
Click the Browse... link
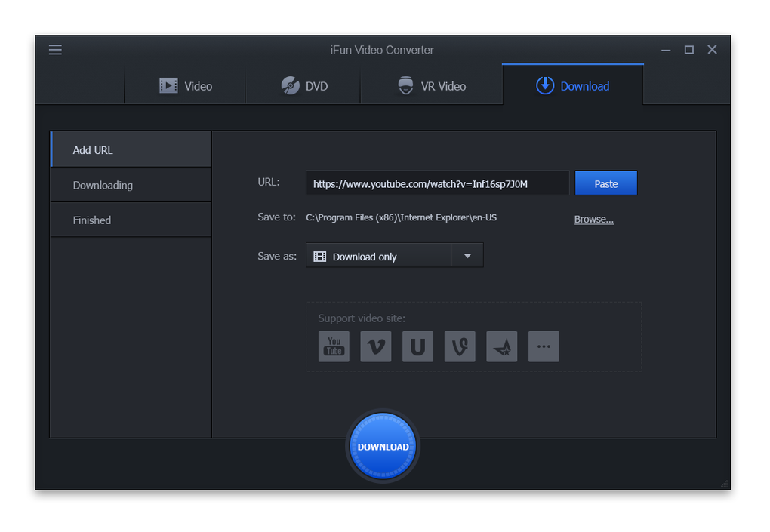[593, 219]
